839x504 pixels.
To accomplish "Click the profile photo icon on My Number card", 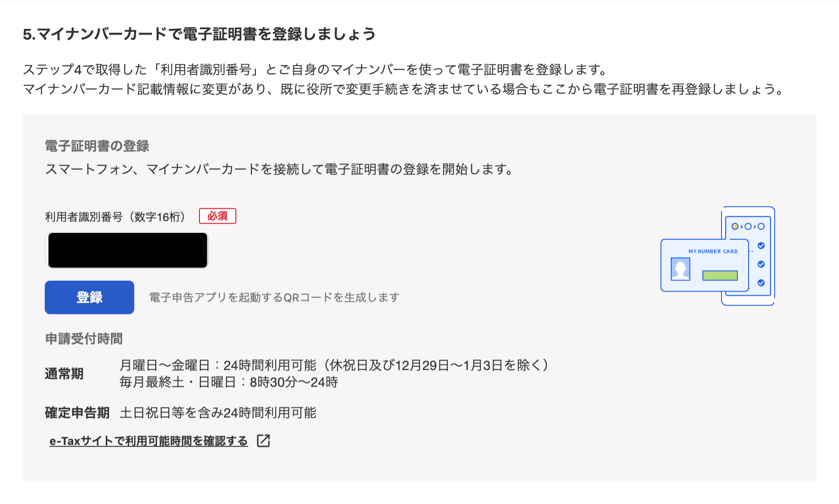I will tap(681, 269).
